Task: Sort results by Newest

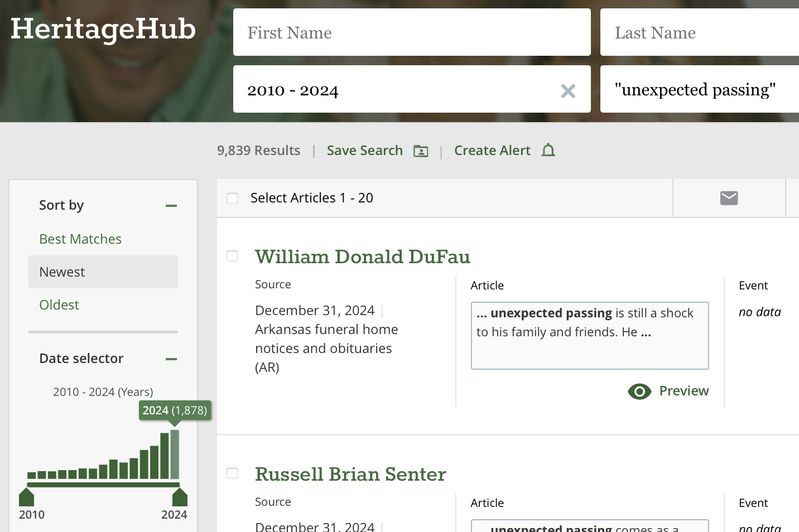Action: (x=103, y=272)
